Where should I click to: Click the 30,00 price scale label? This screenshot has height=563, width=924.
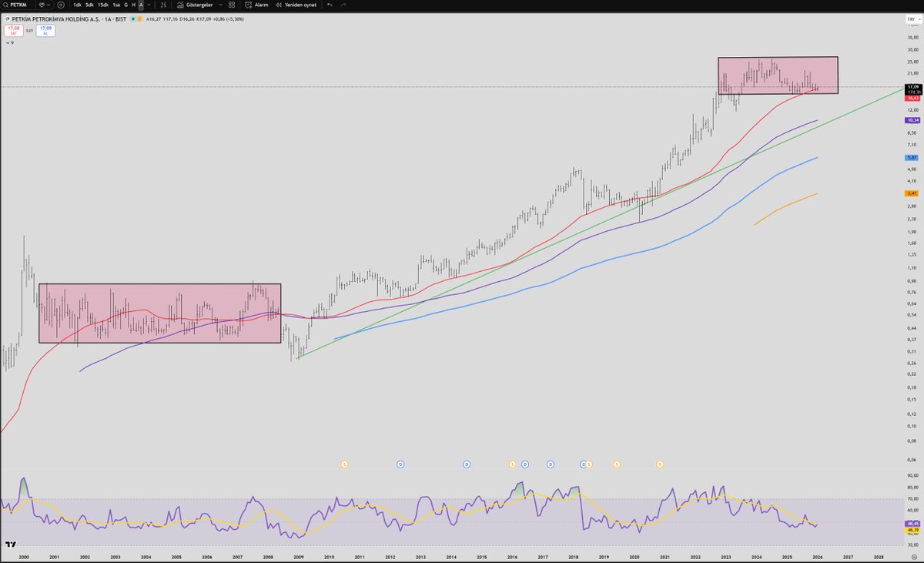click(x=912, y=49)
